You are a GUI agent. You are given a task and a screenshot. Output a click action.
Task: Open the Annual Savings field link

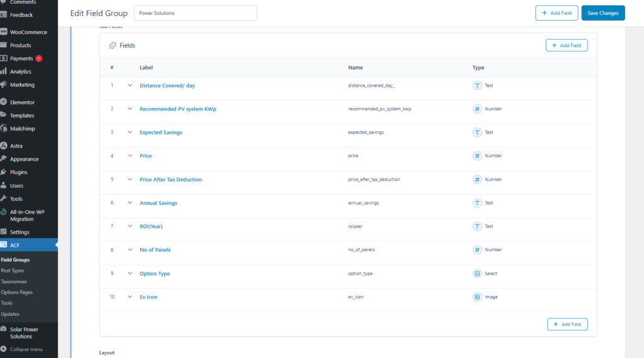(158, 203)
